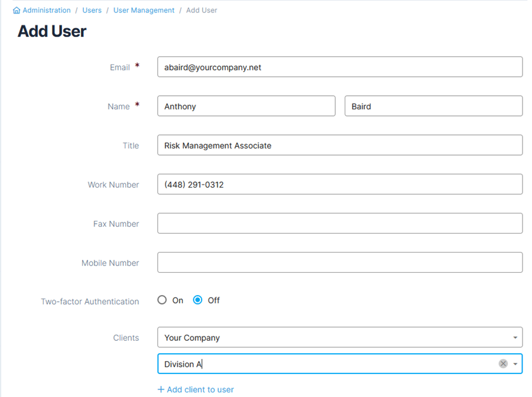Image resolution: width=532 pixels, height=397 pixels.
Task: Navigate to Users breadcrumb
Action: point(92,10)
